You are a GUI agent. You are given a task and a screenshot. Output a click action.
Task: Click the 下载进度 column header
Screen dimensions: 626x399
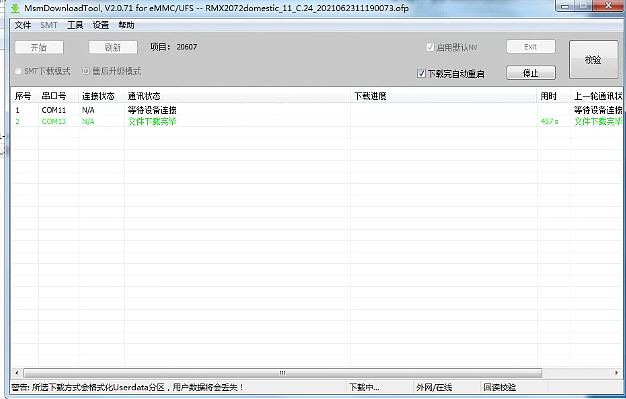(444, 96)
